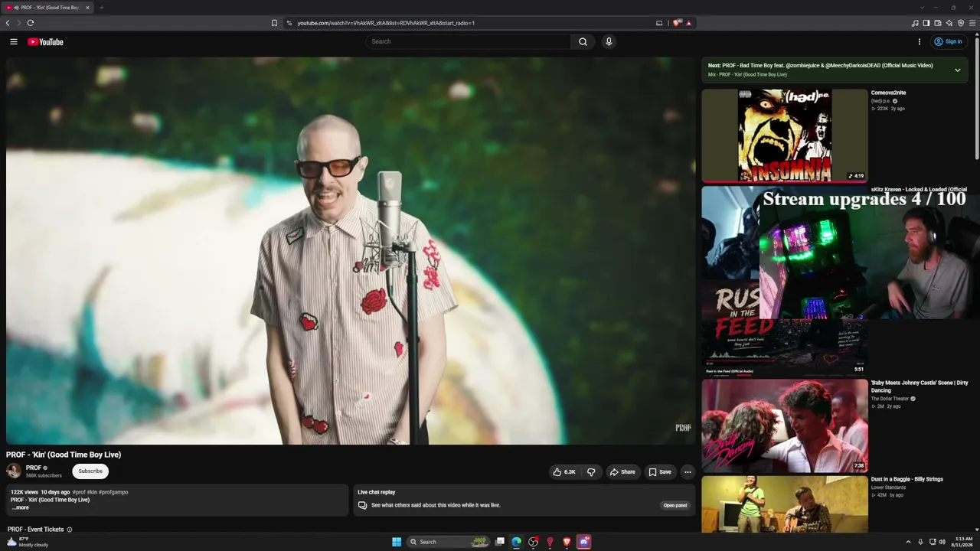
Task: Bookmark this page in address bar
Action: (x=274, y=23)
